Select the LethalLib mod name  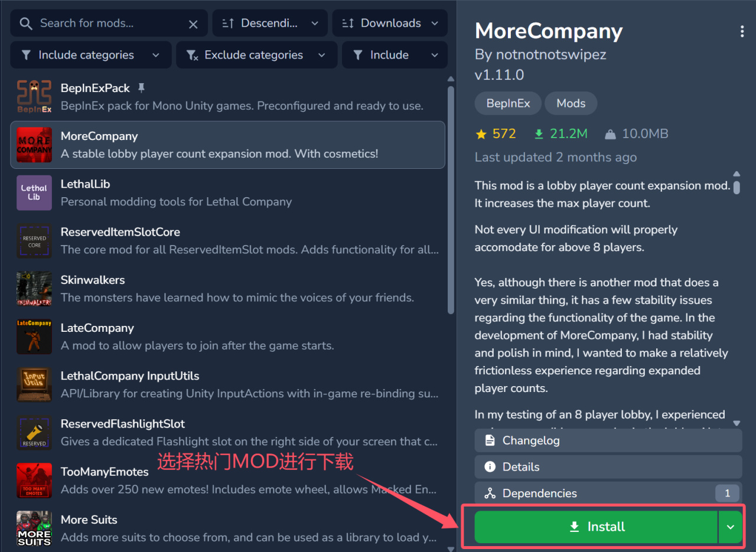pyautogui.click(x=86, y=184)
